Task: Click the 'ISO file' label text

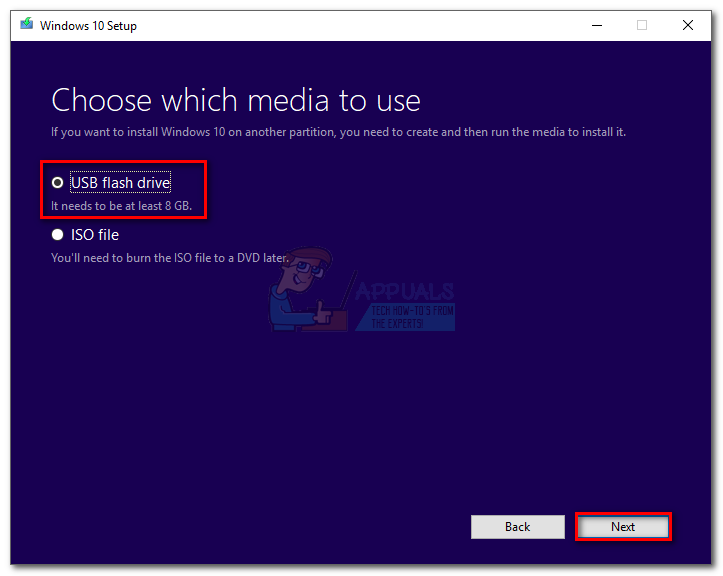Action: 95,235
